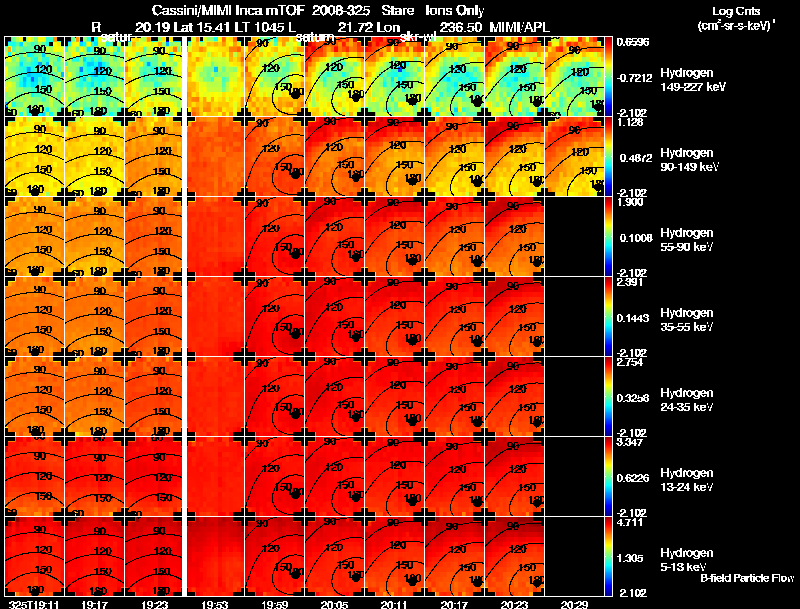This screenshot has width=800, height=609.
Task: Click the 20:29 time label
Action: coord(574,604)
